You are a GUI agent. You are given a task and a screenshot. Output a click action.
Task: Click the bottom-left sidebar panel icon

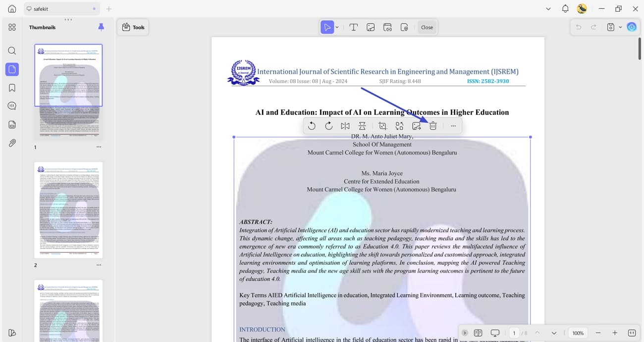coord(12,333)
